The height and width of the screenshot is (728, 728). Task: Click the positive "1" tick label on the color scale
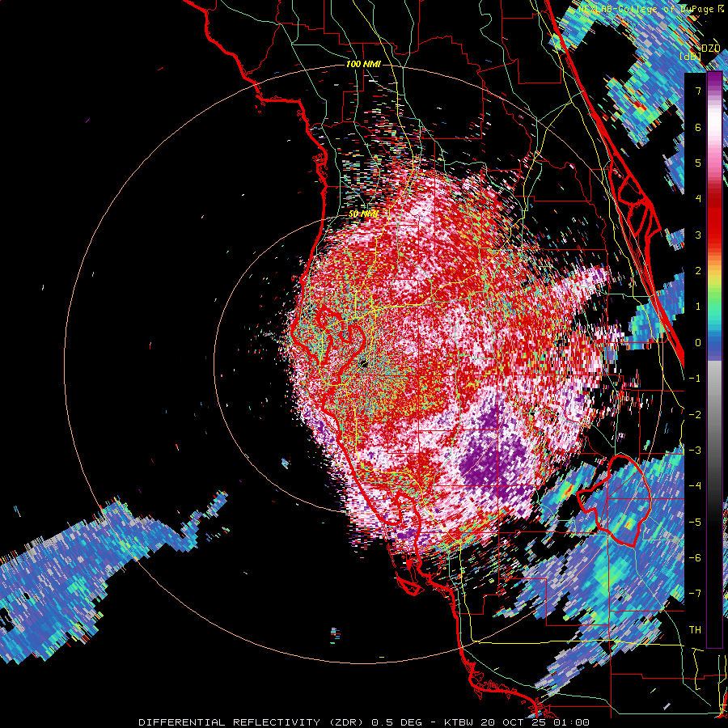[698, 307]
